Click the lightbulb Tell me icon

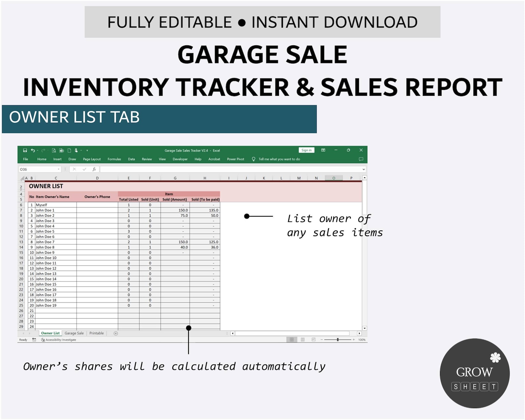click(254, 159)
